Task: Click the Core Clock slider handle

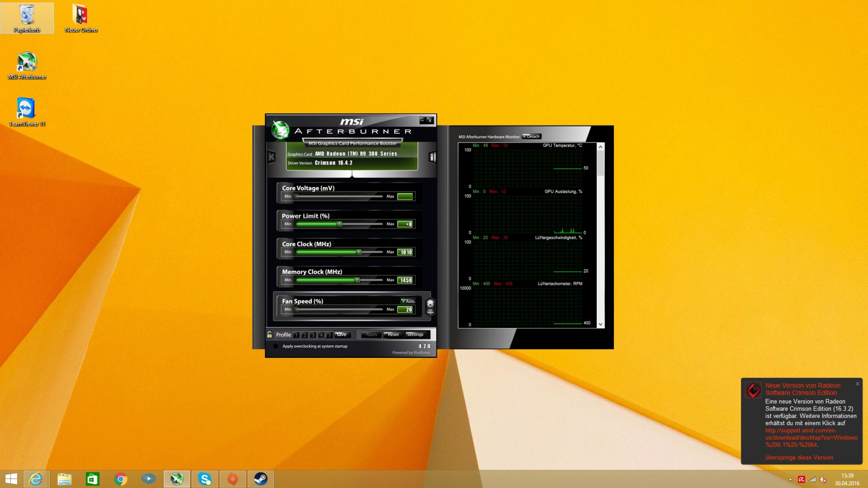Action: [x=359, y=252]
